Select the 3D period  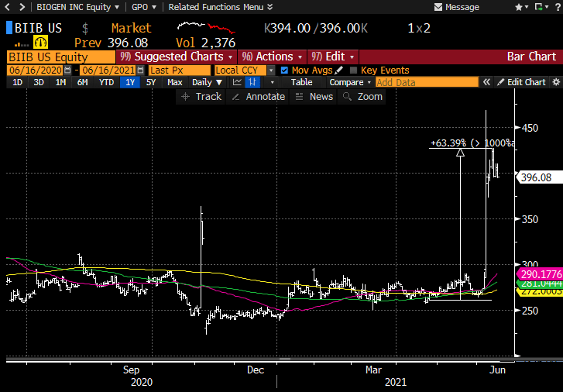click(39, 82)
